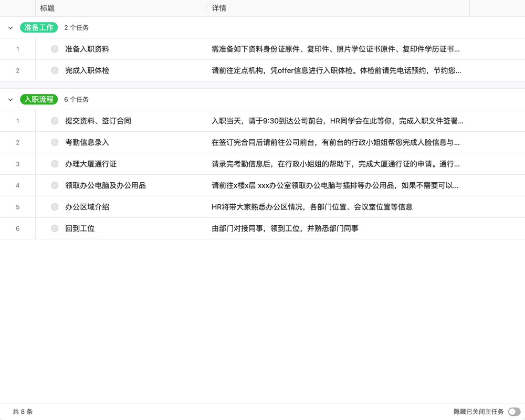Enable the 隐藏已关闭主任务 switch
The image size is (525, 420).
(x=514, y=412)
